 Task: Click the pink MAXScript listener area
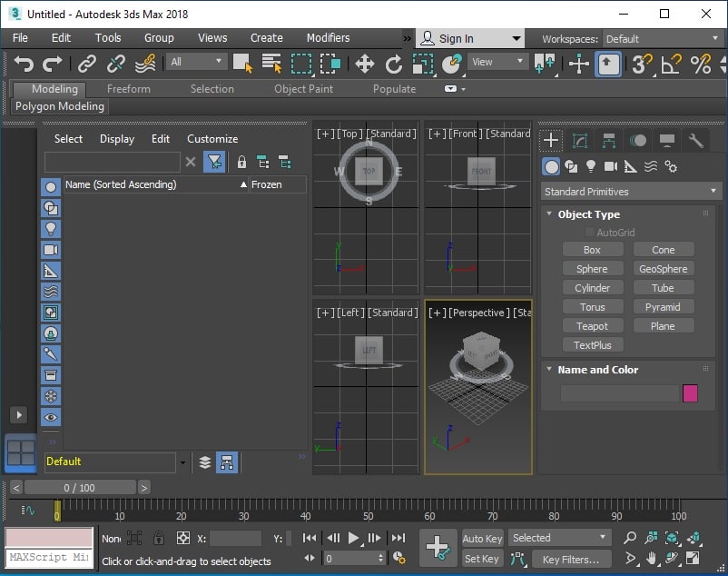pos(49,537)
